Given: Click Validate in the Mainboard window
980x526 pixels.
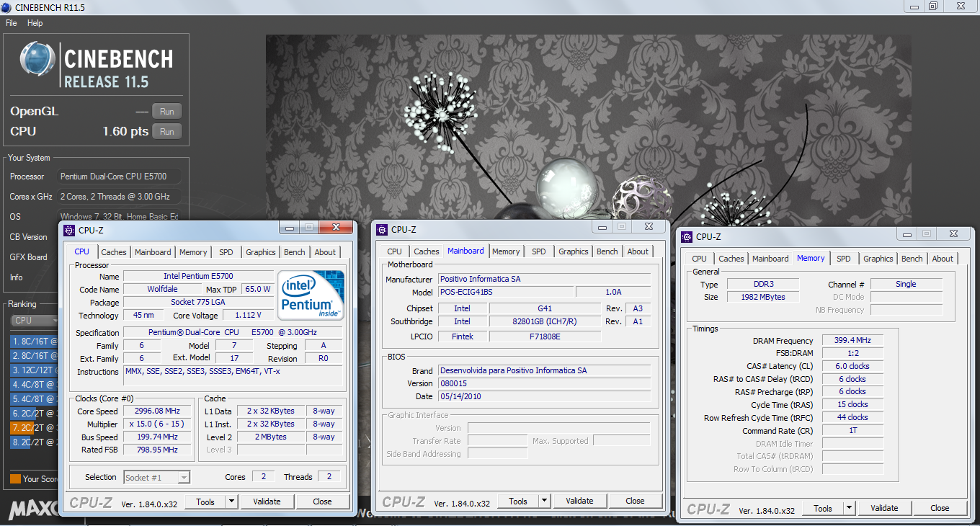Looking at the screenshot, I should [580, 501].
